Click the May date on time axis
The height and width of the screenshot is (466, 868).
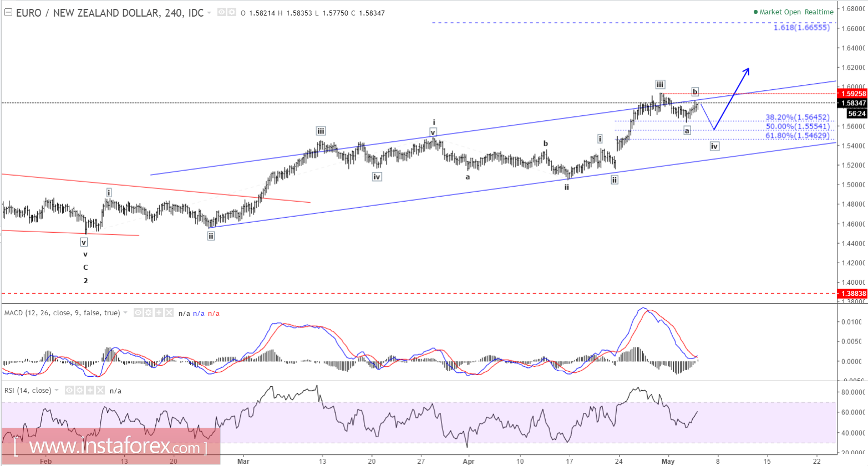[x=668, y=461]
